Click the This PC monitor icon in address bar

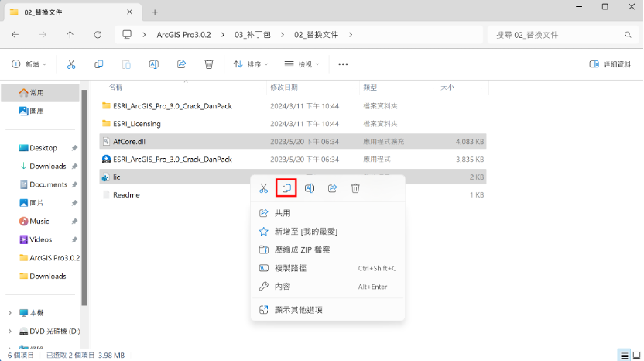(x=127, y=35)
